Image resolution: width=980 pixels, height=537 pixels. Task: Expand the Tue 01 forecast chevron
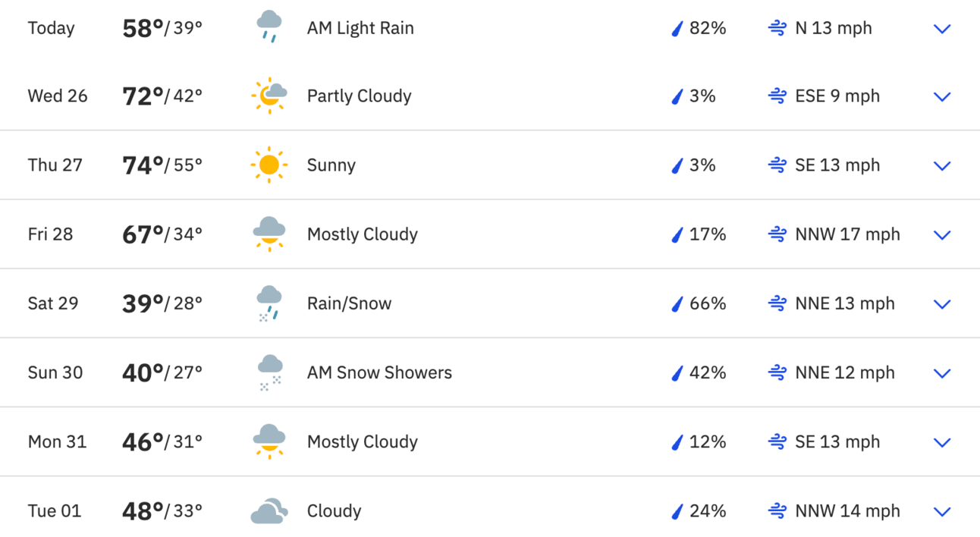942,511
